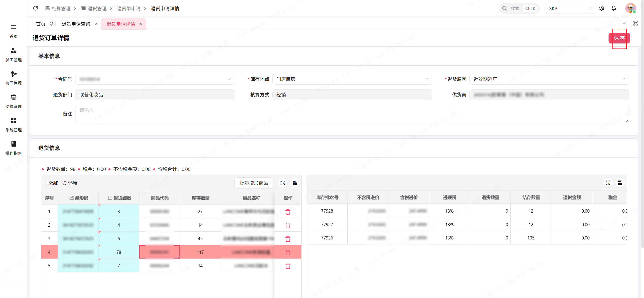Toggle page fullscreen icon beside tabs

point(635,23)
